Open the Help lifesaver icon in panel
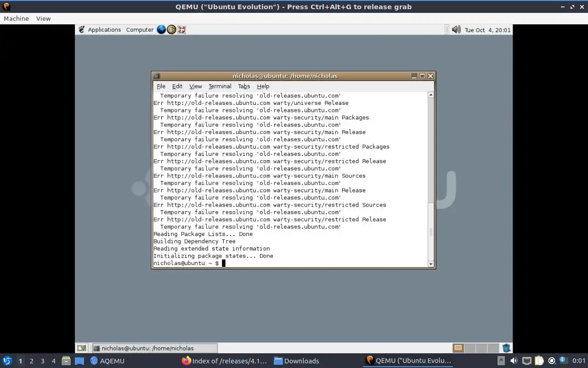Screen dimensions: 588x368 [x=181, y=29]
